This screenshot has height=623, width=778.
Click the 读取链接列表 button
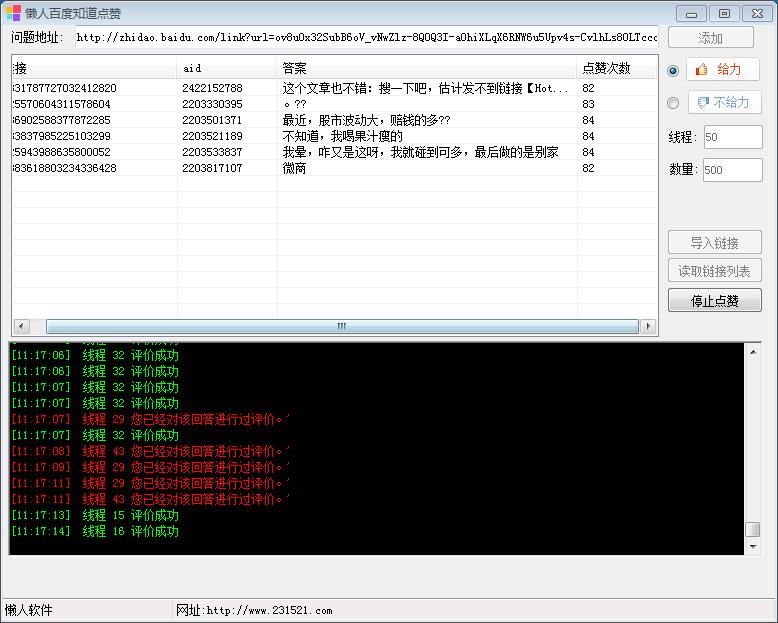coord(714,271)
